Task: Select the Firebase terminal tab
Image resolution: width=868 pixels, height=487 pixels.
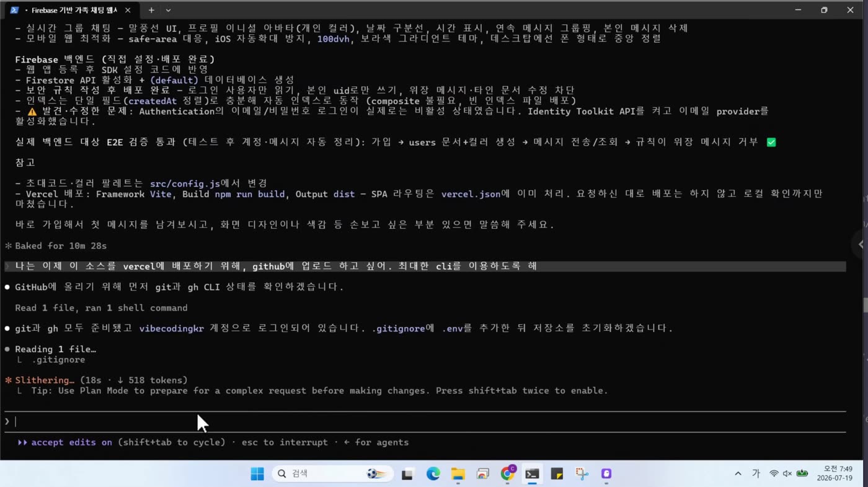Action: click(71, 10)
